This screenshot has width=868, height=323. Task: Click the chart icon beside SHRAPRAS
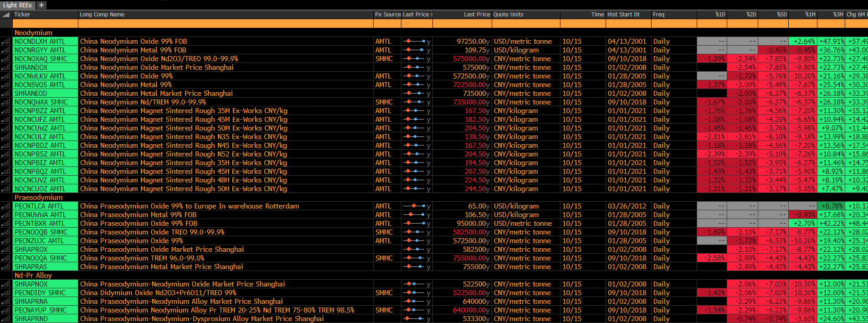(6, 267)
